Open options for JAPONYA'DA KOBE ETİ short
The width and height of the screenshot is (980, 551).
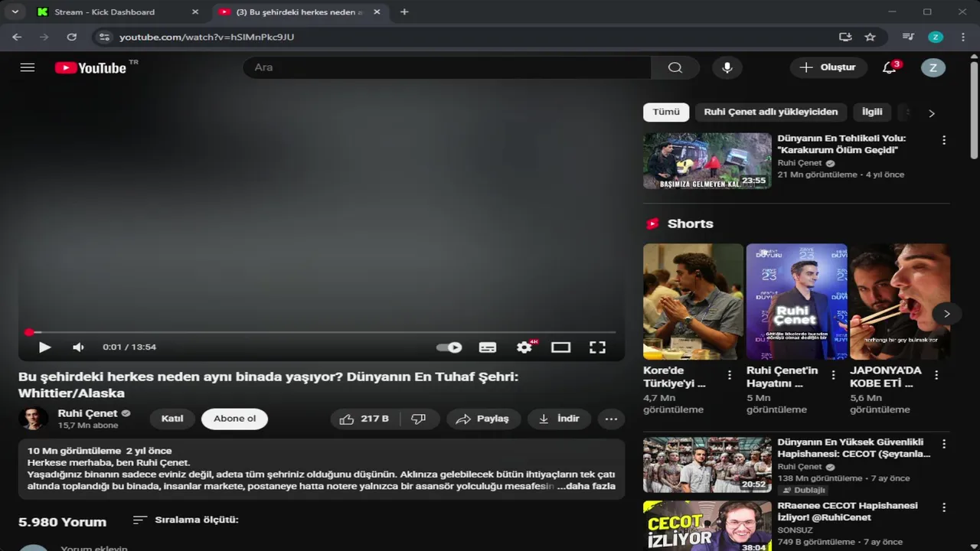(x=936, y=375)
